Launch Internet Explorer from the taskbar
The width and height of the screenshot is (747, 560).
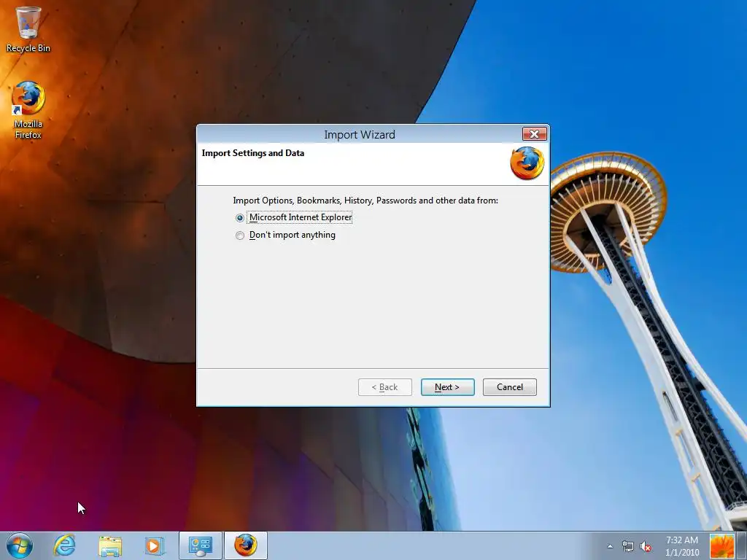pos(64,545)
